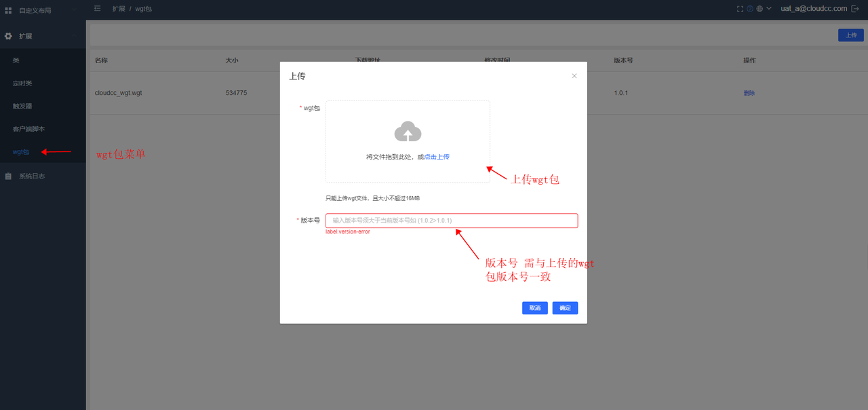Click the 点击上传 link in dropzone
Viewport: 868px width, 410px height.
coord(437,157)
